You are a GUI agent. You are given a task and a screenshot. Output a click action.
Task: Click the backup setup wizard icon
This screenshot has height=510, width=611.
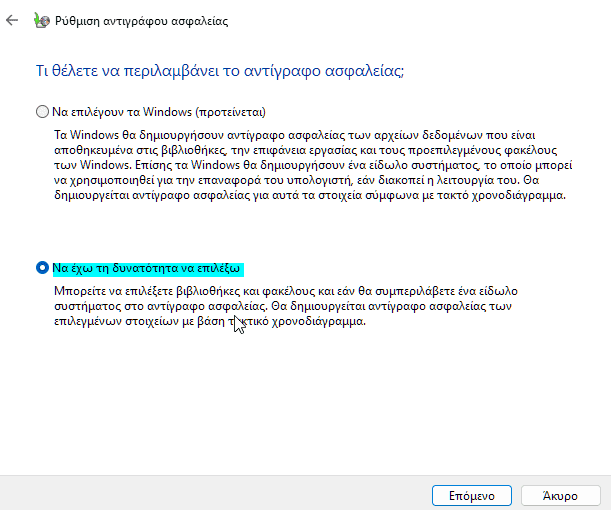pos(42,21)
